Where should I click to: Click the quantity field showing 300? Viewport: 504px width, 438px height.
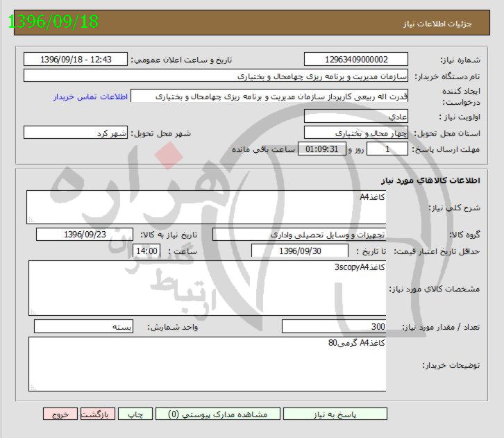[x=334, y=327]
